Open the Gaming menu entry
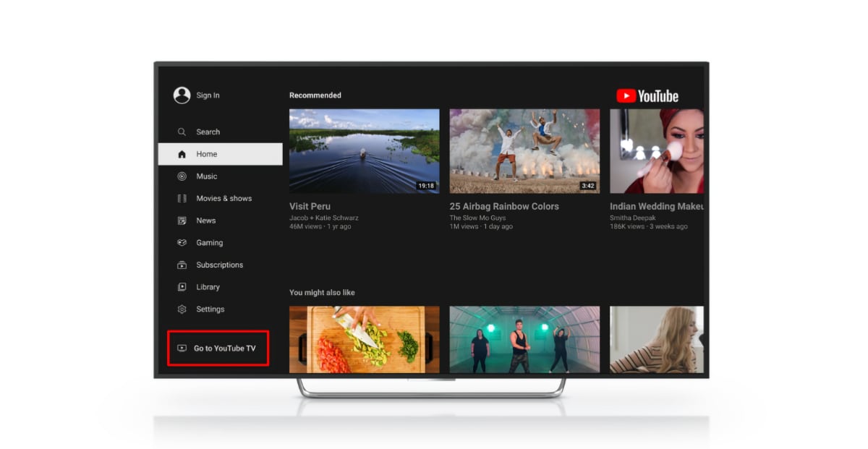 point(220,243)
